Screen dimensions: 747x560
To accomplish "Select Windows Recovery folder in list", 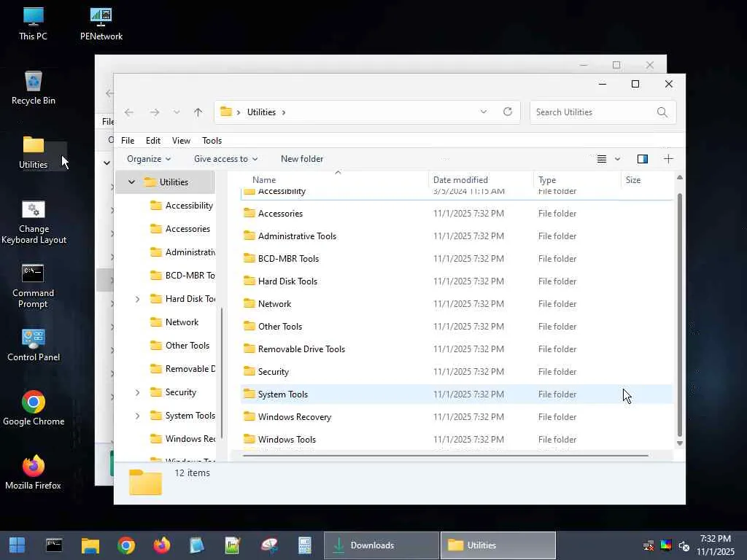I will pos(457,416).
